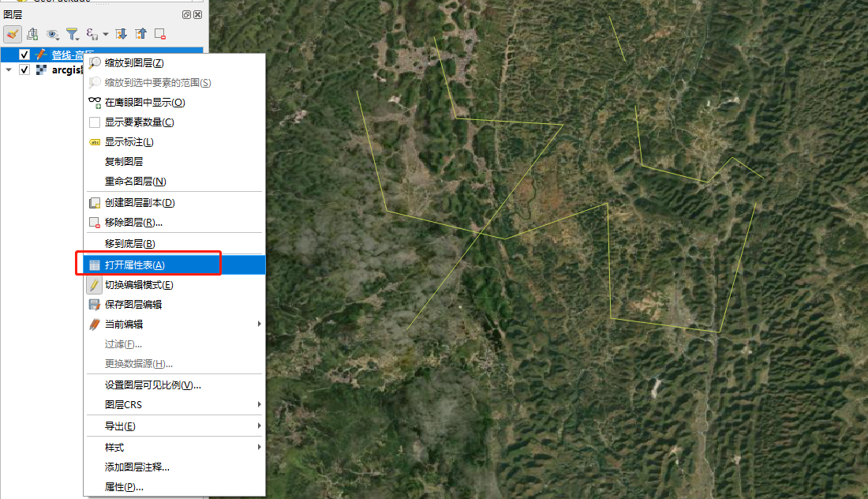Choose 设置图层可见比例(V)... menu entry
Viewport: 868px width, 499px height.
click(x=174, y=385)
